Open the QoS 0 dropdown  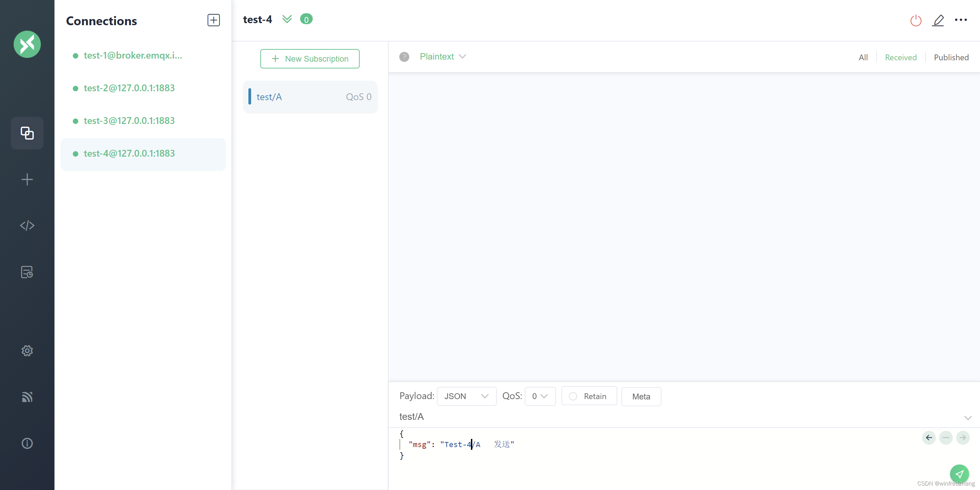pyautogui.click(x=540, y=396)
